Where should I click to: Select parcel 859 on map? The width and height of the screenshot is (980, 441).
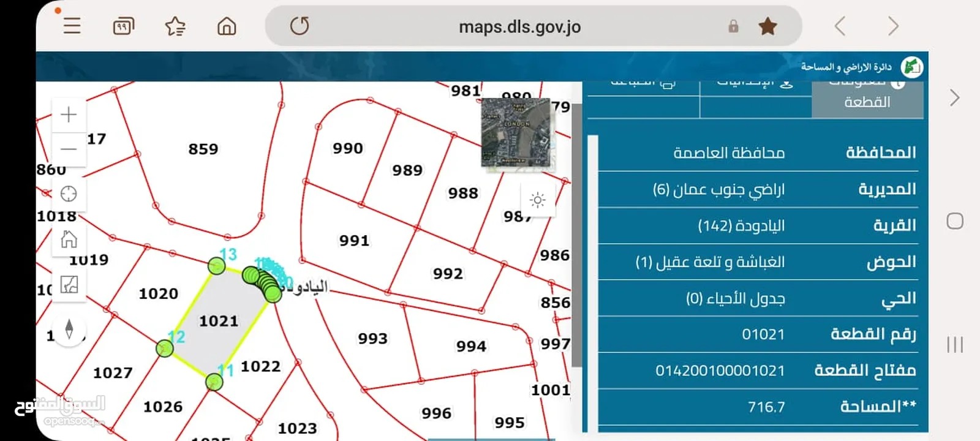(203, 149)
